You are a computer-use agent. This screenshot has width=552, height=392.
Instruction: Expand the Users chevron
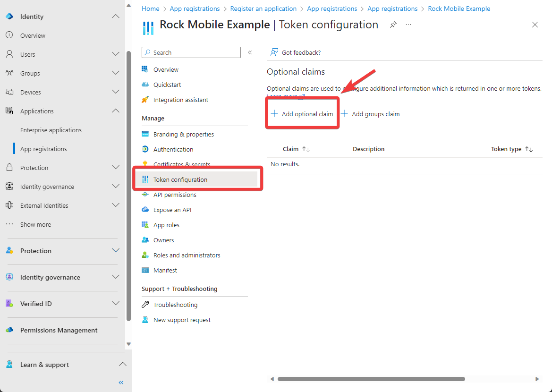[x=116, y=54]
